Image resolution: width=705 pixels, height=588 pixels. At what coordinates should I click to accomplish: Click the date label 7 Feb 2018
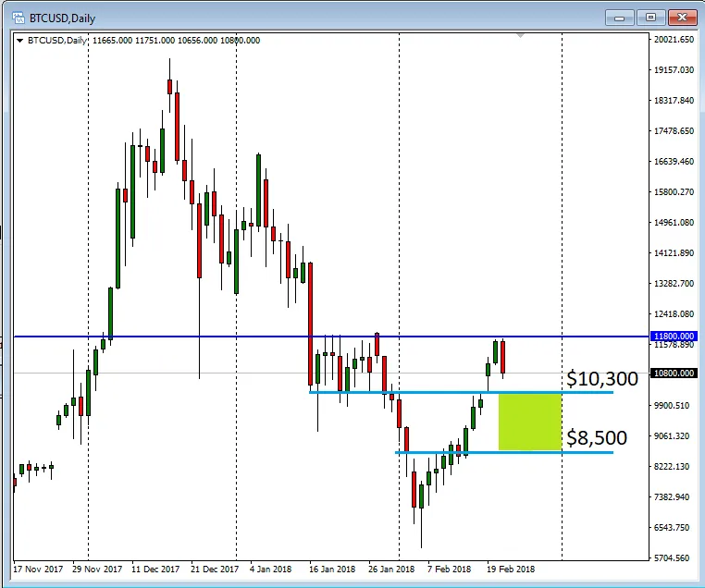pyautogui.click(x=449, y=570)
